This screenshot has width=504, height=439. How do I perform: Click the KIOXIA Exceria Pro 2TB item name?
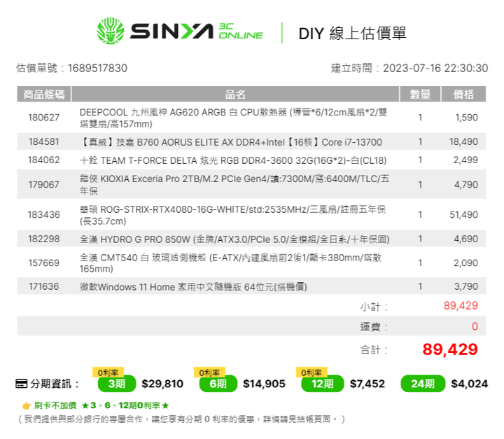coord(234,185)
